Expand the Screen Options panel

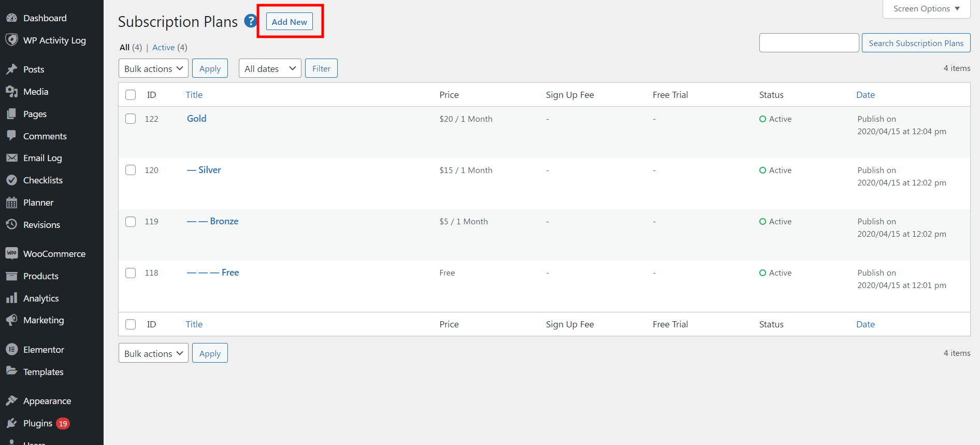coord(926,9)
